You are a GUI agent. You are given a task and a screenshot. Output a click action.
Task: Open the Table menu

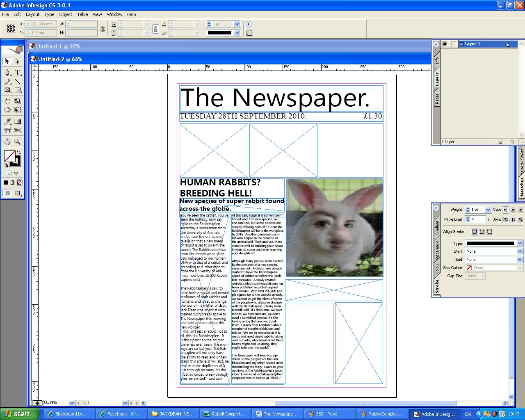click(x=82, y=14)
